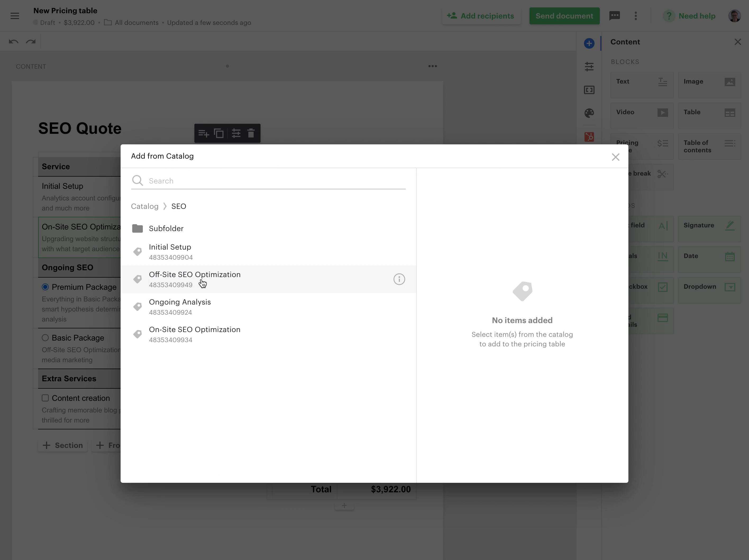Viewport: 749px width, 560px height.
Task: Open the design palette sidebar icon
Action: click(x=589, y=113)
